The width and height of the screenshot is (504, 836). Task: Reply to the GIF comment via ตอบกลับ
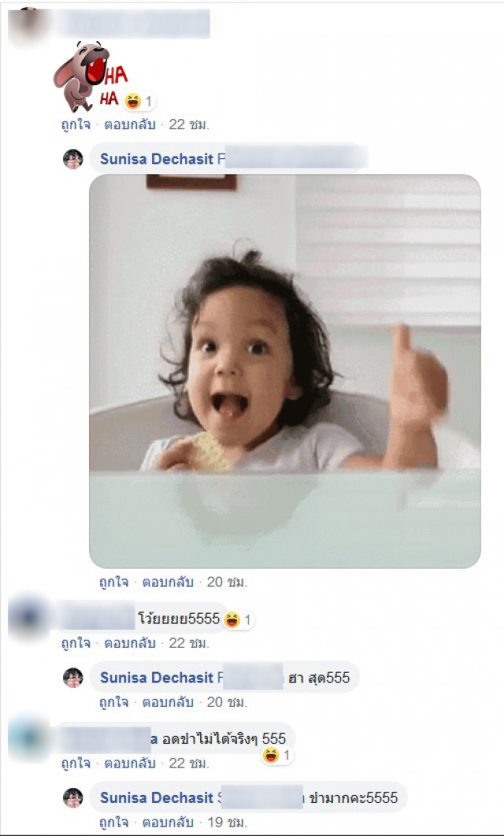(x=168, y=581)
